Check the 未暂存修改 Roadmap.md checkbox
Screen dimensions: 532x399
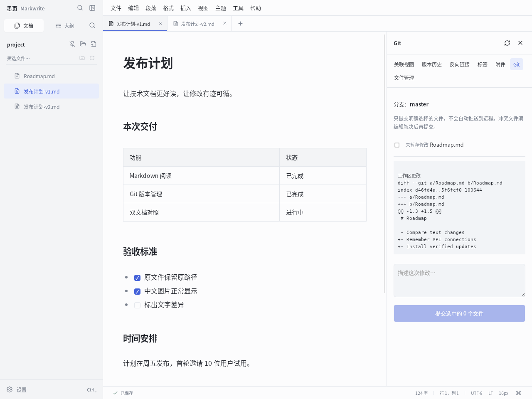point(397,145)
